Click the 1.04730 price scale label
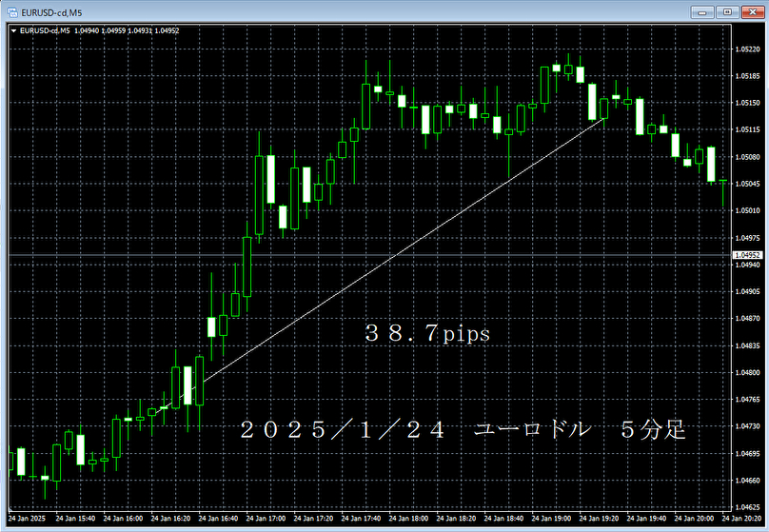This screenshot has height=532, width=769. point(747,426)
